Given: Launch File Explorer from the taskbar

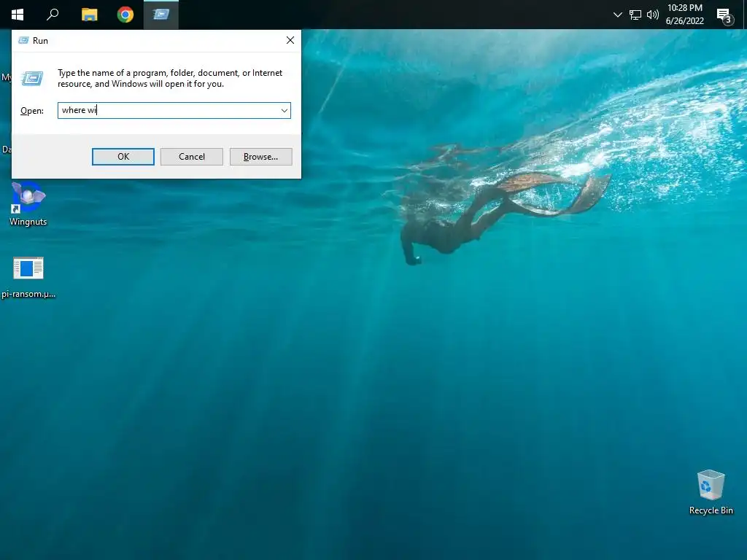Looking at the screenshot, I should [x=89, y=15].
